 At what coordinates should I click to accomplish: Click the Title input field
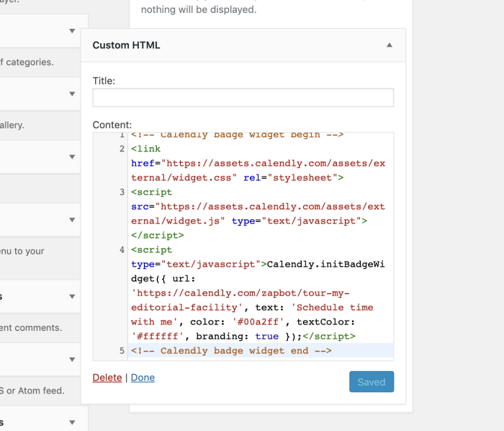243,98
